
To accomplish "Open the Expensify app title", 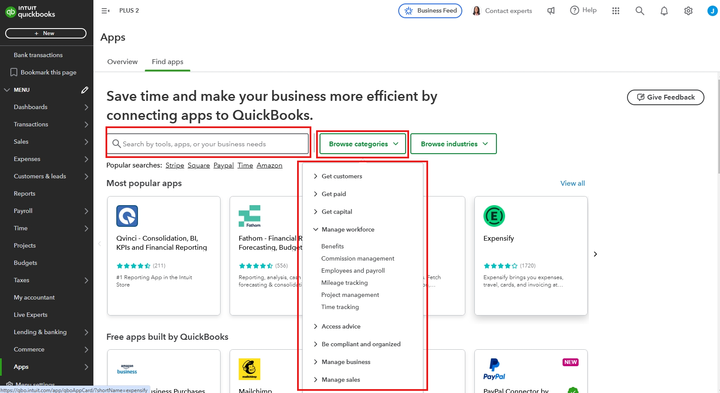I will [x=499, y=238].
